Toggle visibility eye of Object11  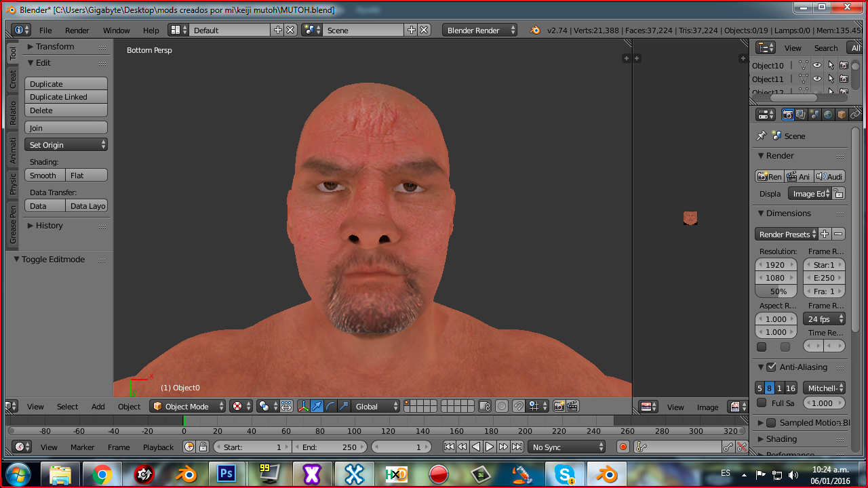pos(817,79)
